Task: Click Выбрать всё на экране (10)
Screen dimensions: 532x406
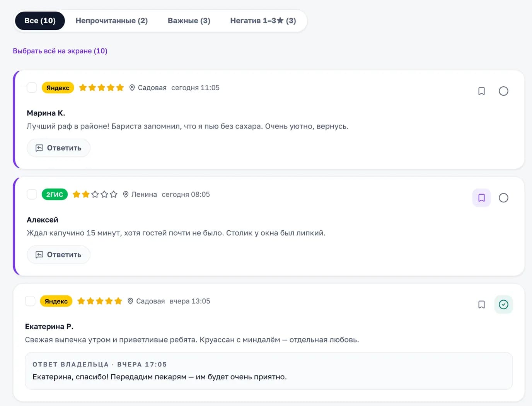Action: 60,51
